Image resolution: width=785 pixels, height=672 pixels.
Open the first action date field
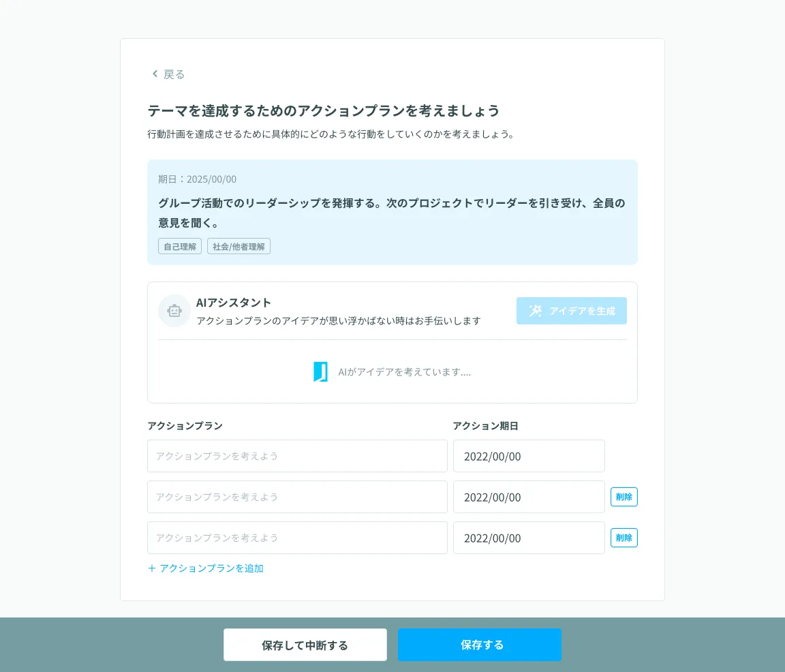coord(529,456)
